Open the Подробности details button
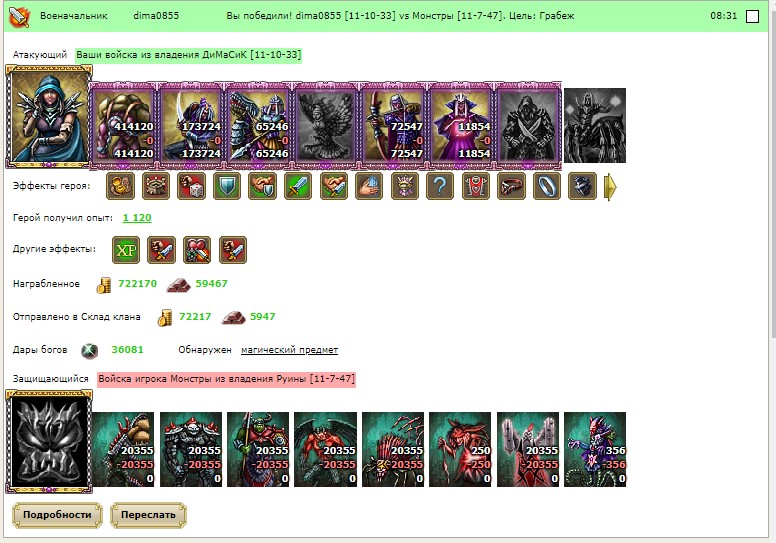The width and height of the screenshot is (776, 543). pyautogui.click(x=57, y=515)
